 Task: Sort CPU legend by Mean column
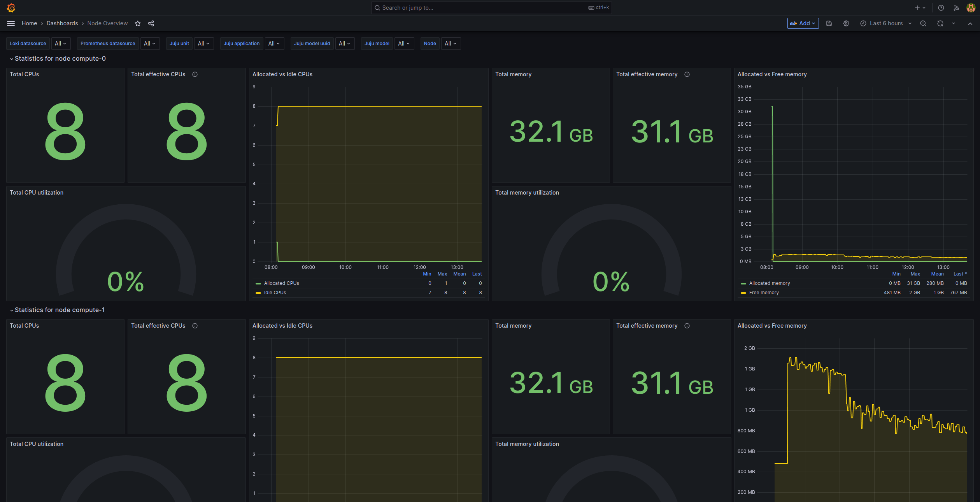[x=459, y=274]
